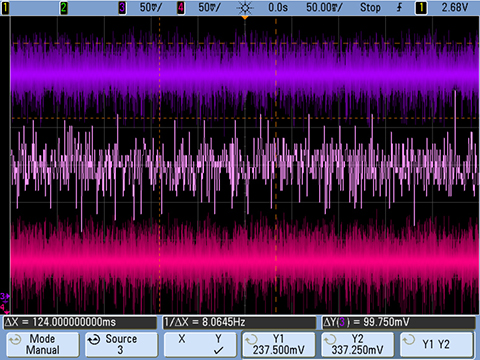480x360 pixels.
Task: Select the X cursors option
Action: coord(182,339)
